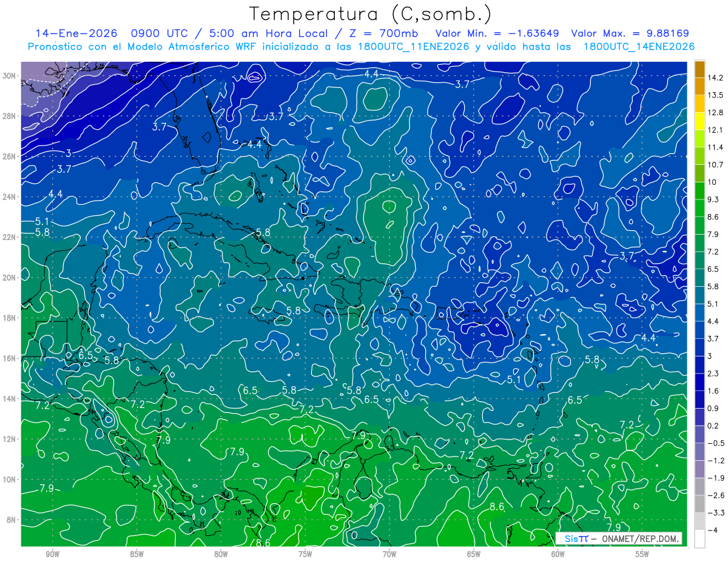This screenshot has height=562, width=728.
Task: Click the 22N latitude axis label
Action: pyautogui.click(x=10, y=237)
